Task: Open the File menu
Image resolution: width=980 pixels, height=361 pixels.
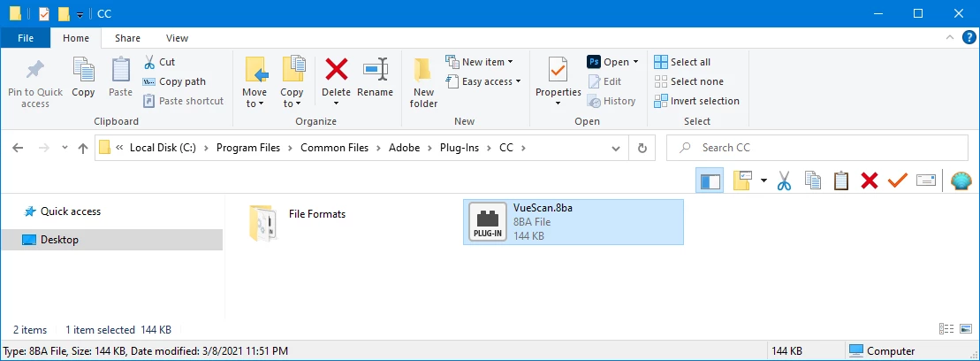Action: 26,38
